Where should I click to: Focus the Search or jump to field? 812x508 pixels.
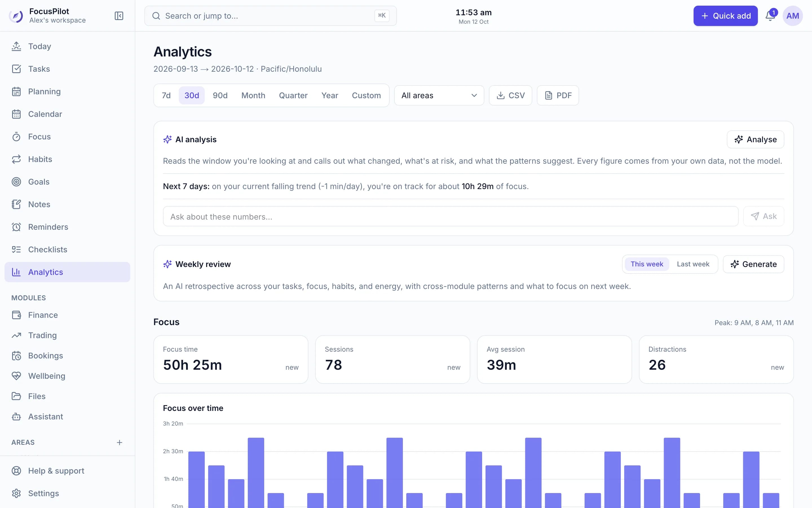click(270, 16)
